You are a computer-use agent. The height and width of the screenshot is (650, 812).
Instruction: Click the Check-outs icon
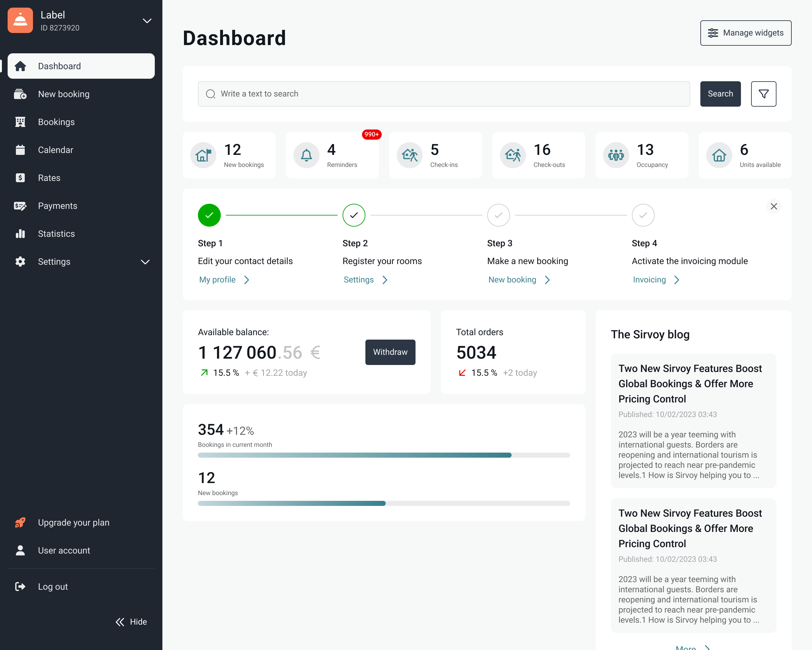click(x=513, y=155)
